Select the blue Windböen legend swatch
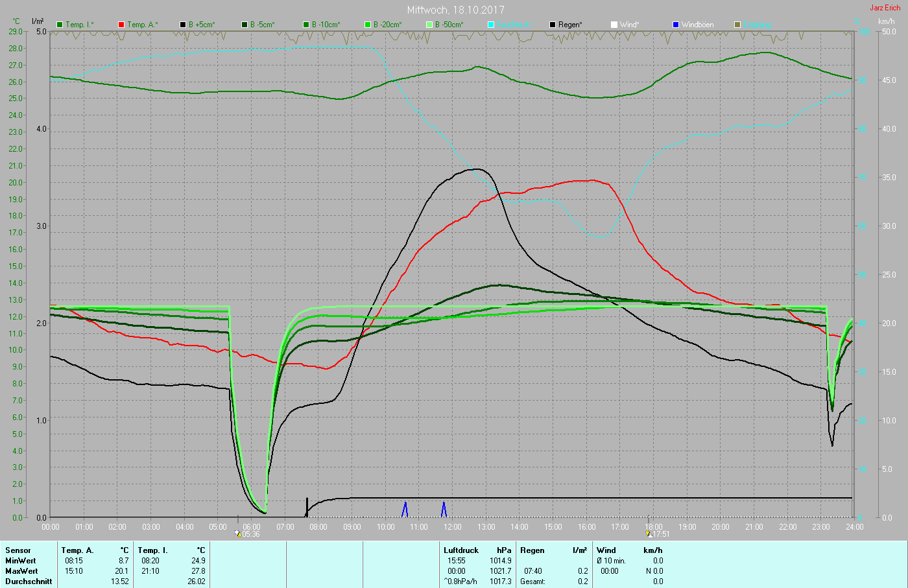Viewport: 908px width, 588px height. [x=676, y=25]
